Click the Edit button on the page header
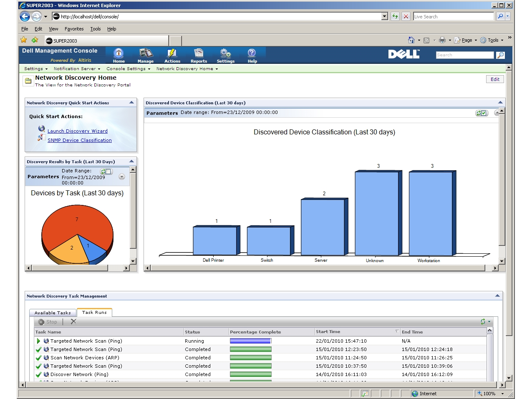Viewport: 532px width, 399px height. 495,79
